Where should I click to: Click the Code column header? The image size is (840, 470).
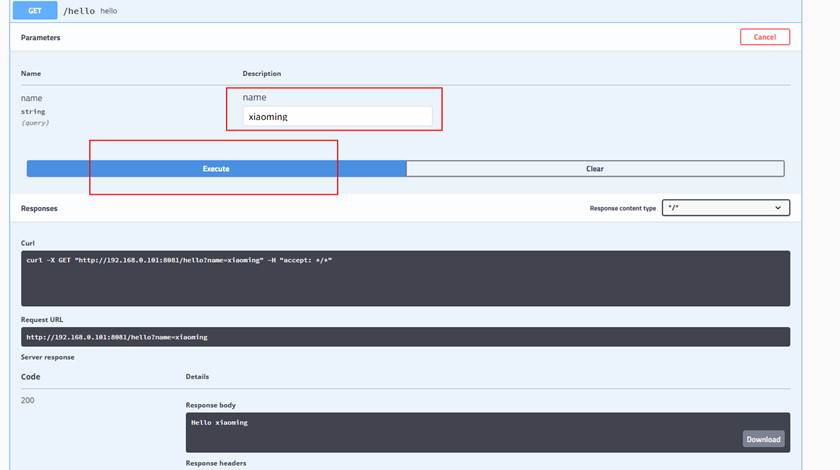pyautogui.click(x=31, y=377)
